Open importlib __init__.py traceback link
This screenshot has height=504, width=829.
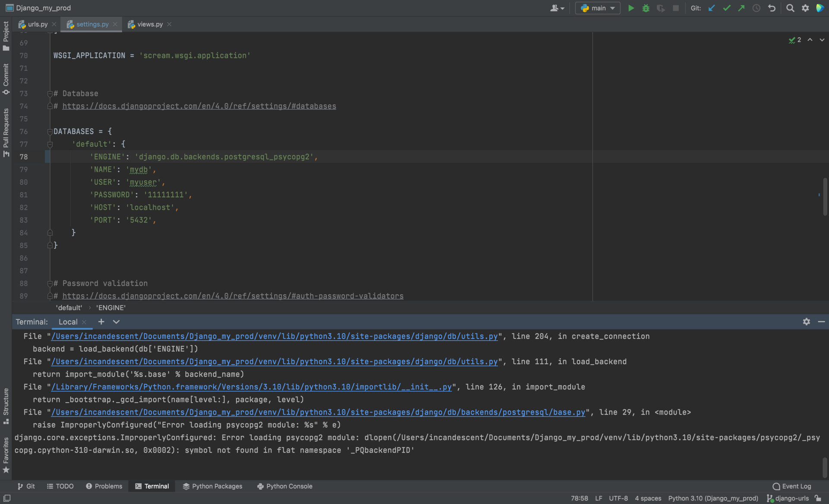(x=251, y=387)
